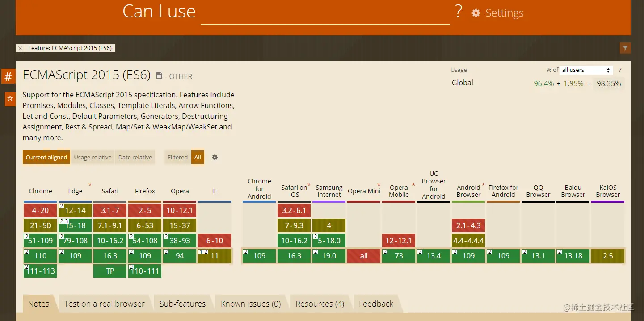Viewport: 644px width, 321px height.
Task: Click Safari on iOS column header
Action: point(294,191)
